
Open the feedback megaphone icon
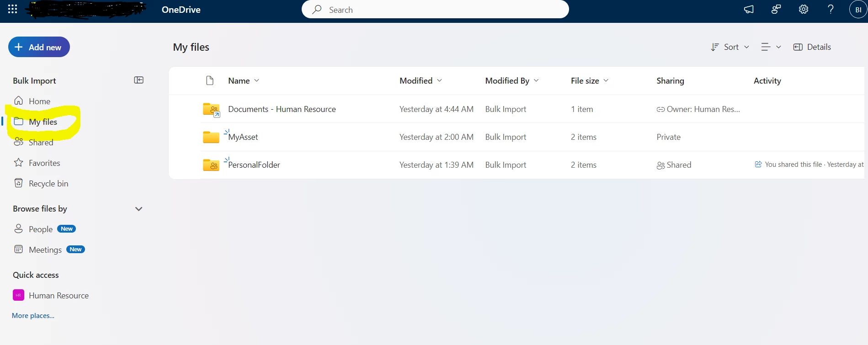[749, 9]
